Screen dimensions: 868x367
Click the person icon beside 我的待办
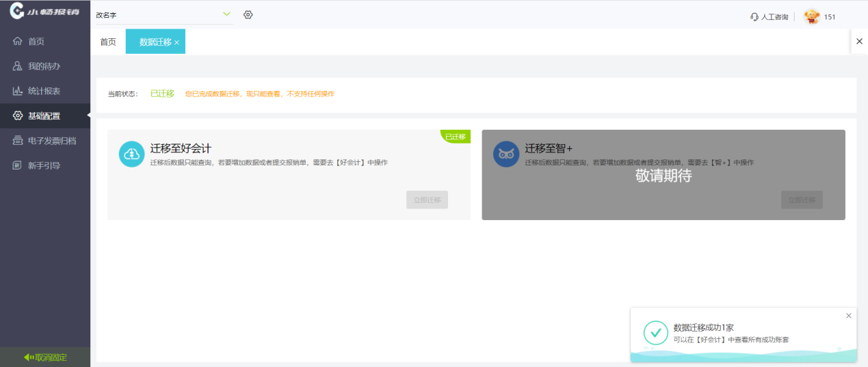[x=18, y=66]
